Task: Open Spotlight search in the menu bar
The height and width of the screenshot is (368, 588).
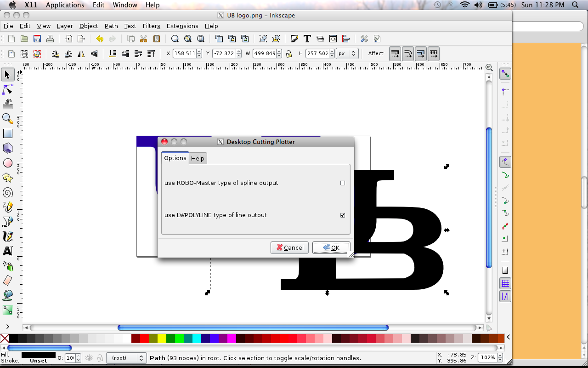Action: pos(575,5)
